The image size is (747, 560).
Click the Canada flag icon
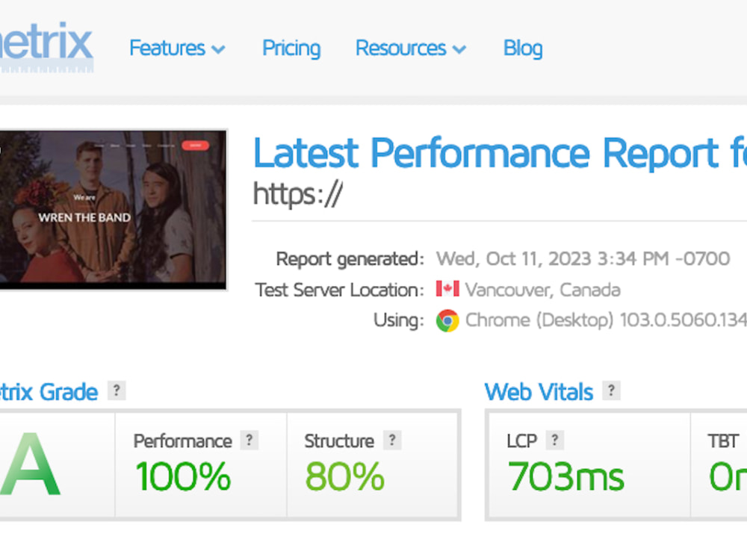tap(447, 288)
